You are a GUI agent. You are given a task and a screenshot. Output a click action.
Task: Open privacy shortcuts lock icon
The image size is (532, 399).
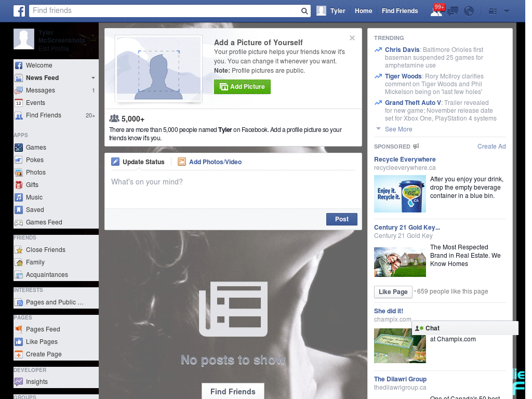pos(493,11)
